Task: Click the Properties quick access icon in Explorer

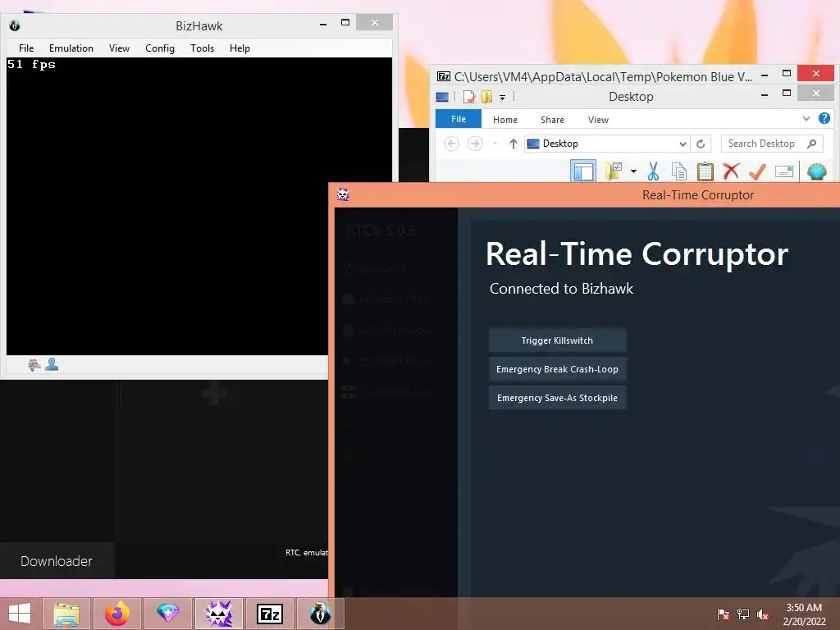Action: point(469,97)
